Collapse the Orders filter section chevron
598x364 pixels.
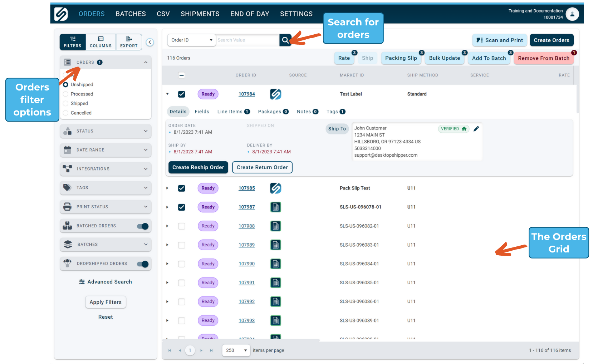(x=146, y=62)
